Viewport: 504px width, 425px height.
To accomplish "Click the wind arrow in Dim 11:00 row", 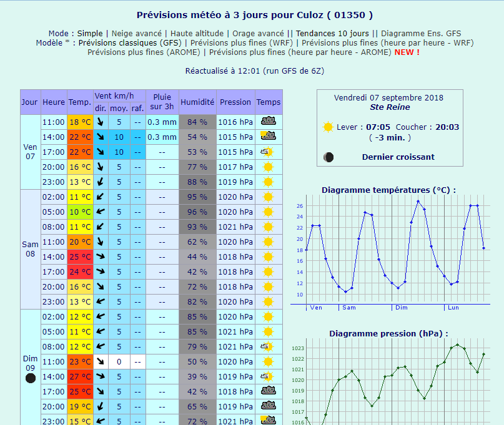I will [101, 362].
